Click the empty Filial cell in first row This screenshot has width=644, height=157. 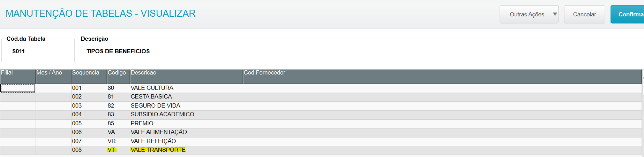point(18,88)
